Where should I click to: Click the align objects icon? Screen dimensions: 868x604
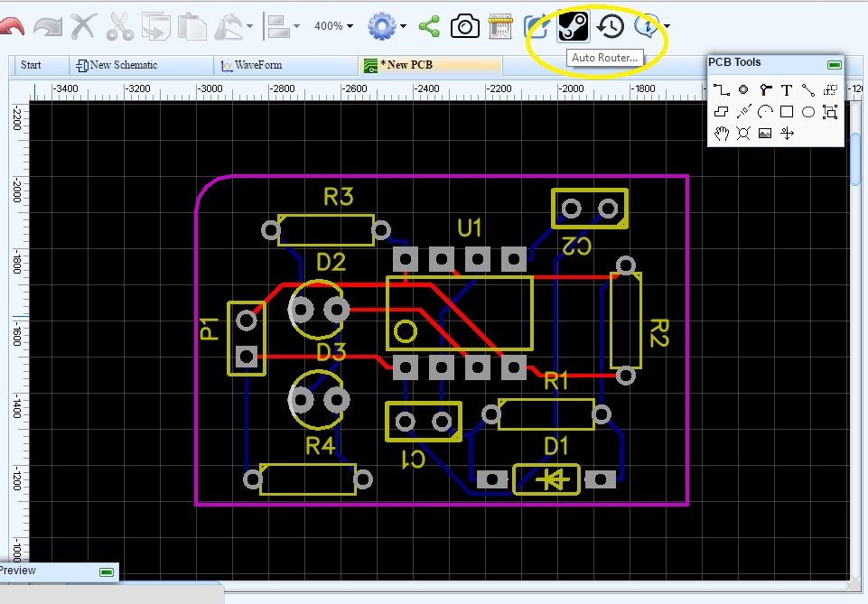click(279, 26)
